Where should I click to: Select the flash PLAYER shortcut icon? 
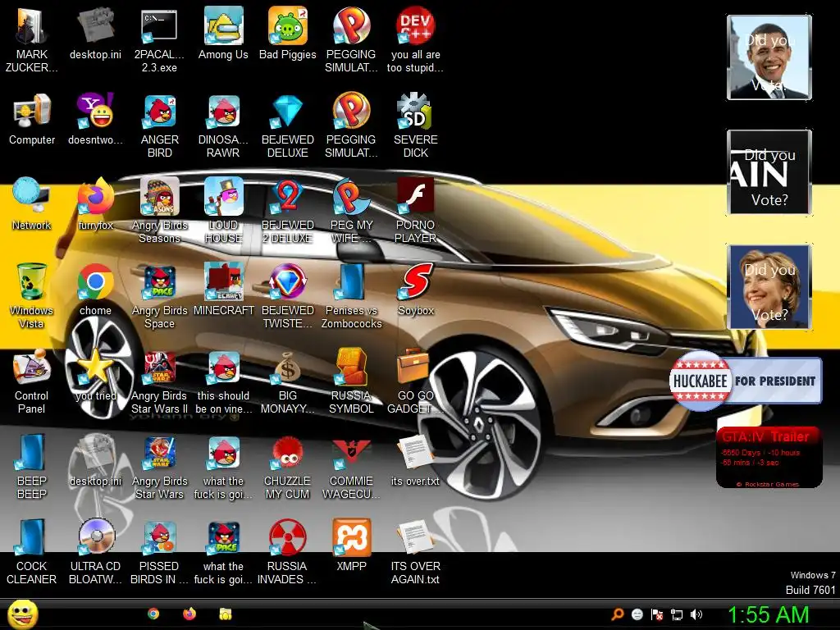click(x=416, y=197)
